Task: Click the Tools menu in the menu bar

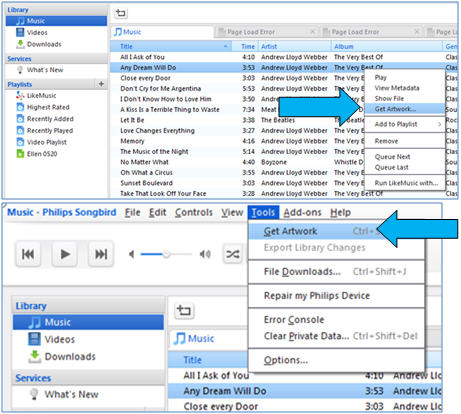Action: pyautogui.click(x=263, y=213)
